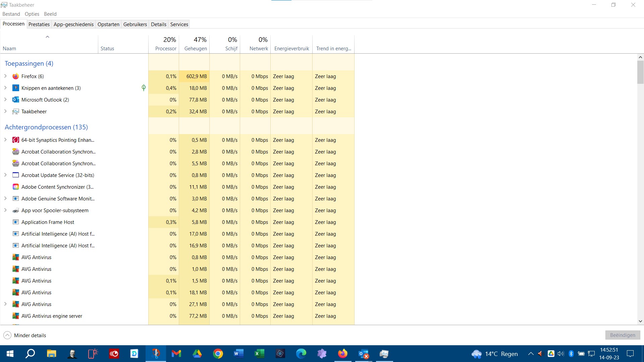Click the Achtergrondprocessen (135) group heading

click(x=46, y=127)
